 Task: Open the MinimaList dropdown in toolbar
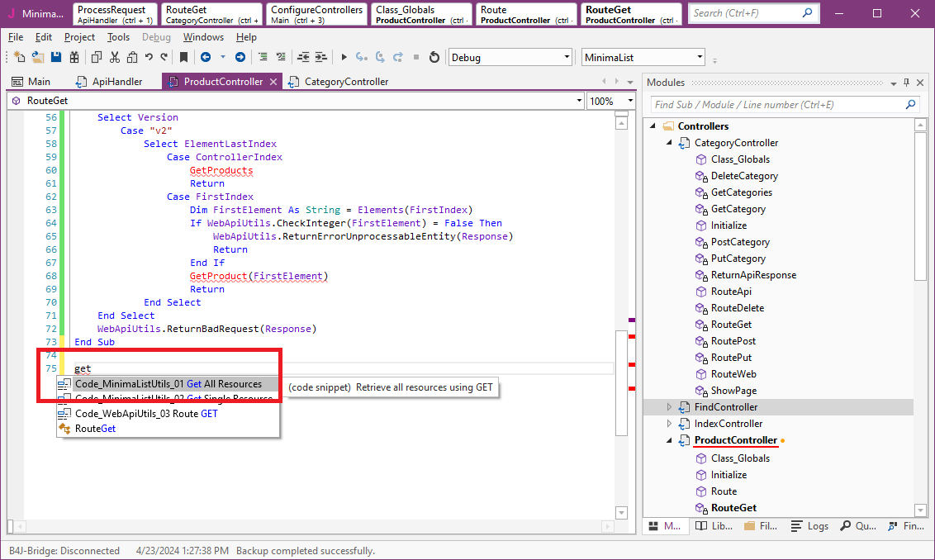click(700, 57)
